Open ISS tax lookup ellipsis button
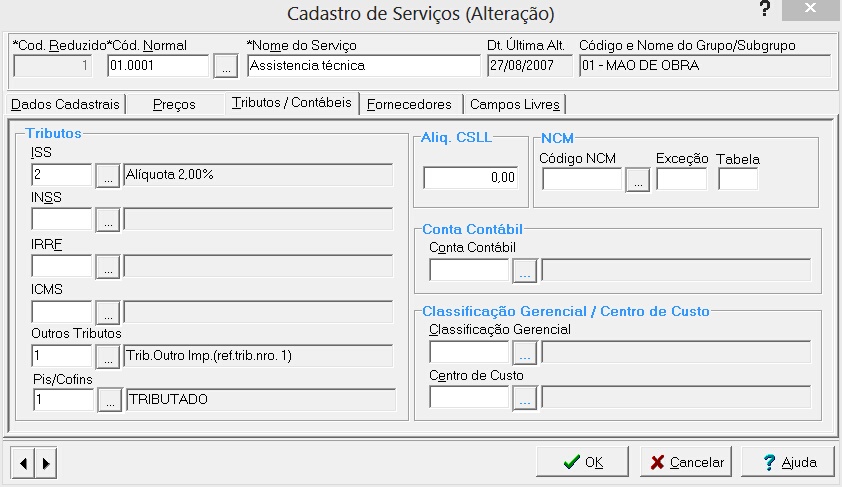Screen dimensions: 842x487 107,176
